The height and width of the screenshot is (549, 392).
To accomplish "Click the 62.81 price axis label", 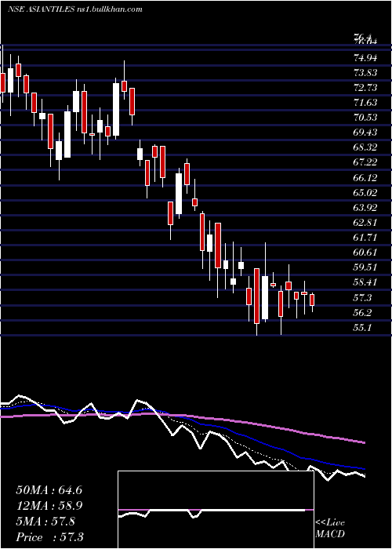I will pos(365,223).
